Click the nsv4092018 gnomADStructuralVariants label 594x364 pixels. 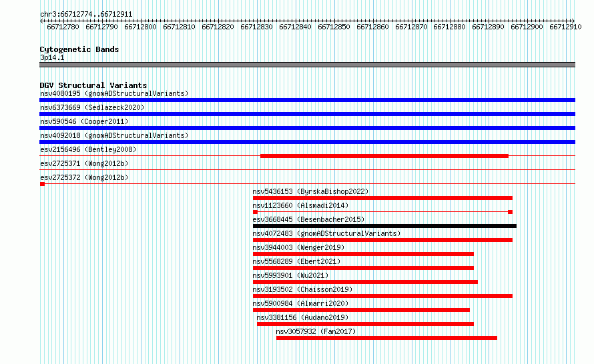114,135
